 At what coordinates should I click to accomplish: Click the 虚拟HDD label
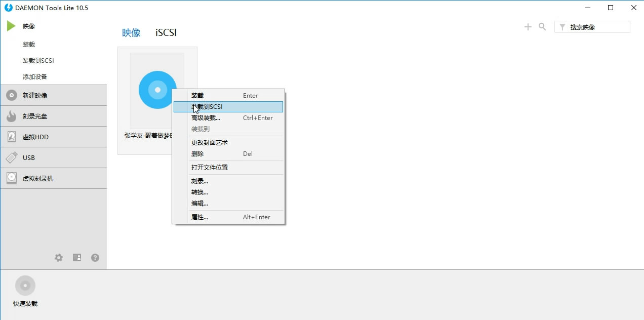[35, 137]
